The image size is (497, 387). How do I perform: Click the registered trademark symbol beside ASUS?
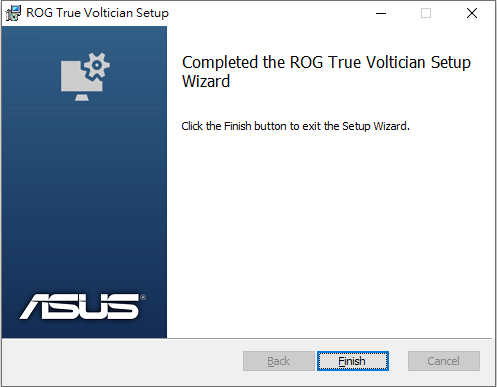[x=143, y=297]
